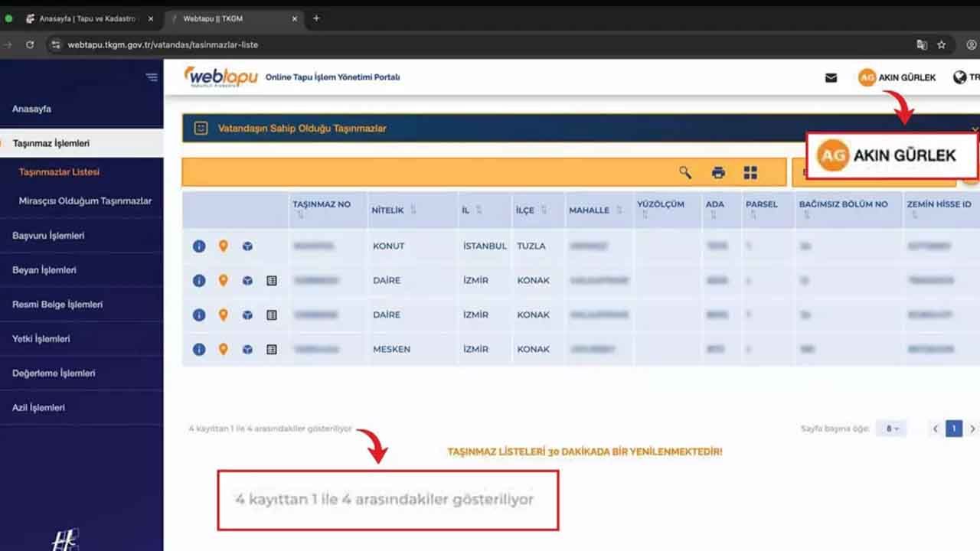Click the search magnifier icon in toolbar
This screenshot has width=980, height=551.
685,172
